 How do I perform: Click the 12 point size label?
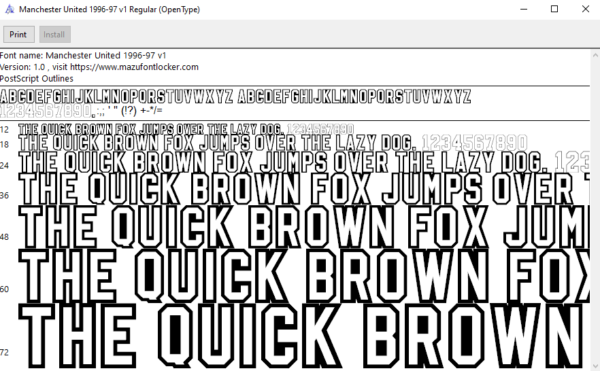[5, 130]
